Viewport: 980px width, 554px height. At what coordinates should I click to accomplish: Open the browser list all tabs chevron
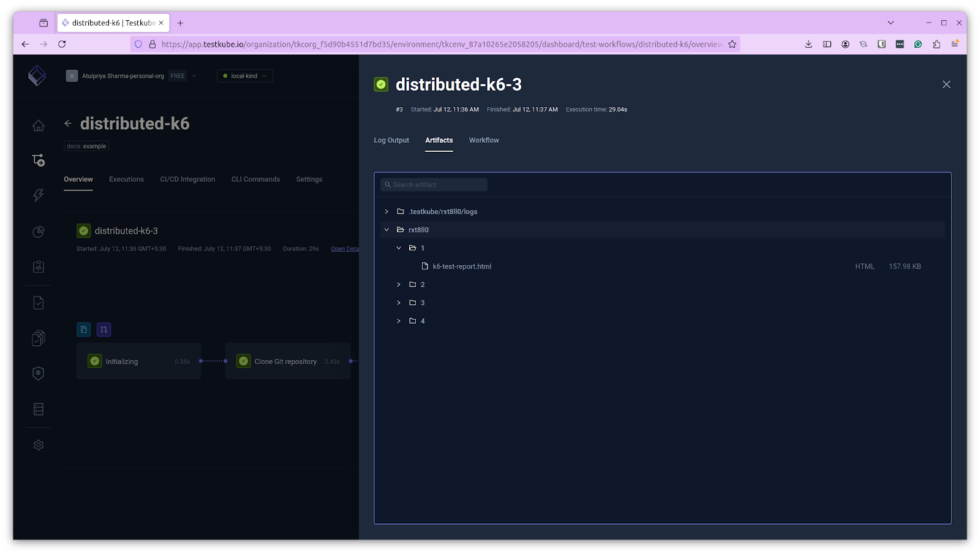[891, 23]
